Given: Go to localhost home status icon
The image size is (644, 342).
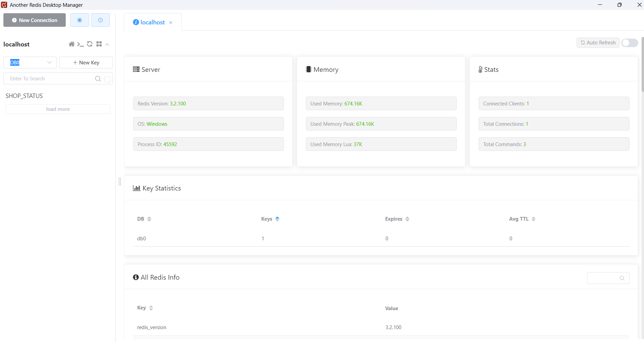Looking at the screenshot, I should 71,44.
